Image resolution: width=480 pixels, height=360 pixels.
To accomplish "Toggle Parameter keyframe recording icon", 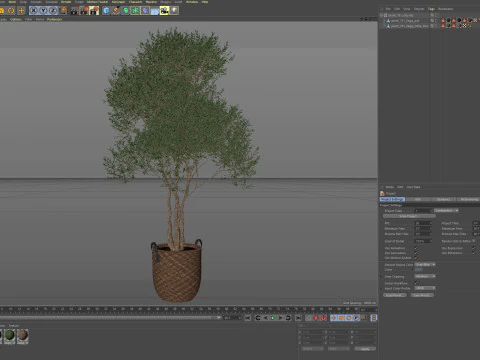I will 356,318.
